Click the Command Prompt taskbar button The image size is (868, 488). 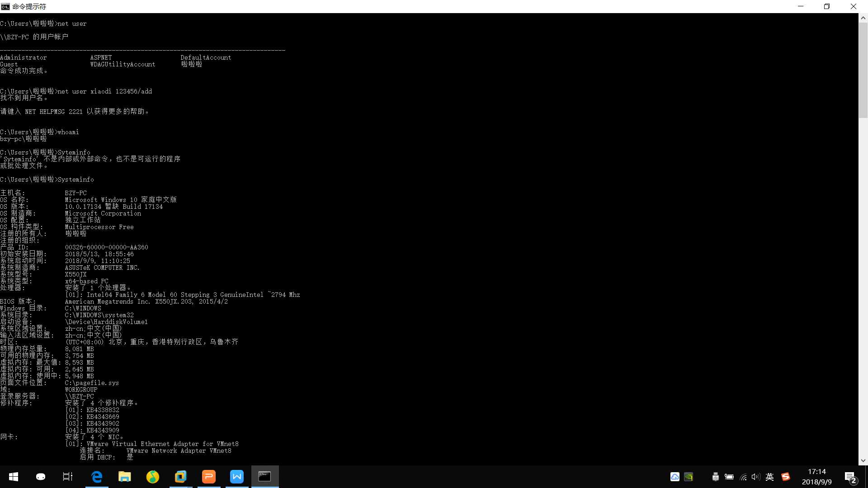click(265, 477)
